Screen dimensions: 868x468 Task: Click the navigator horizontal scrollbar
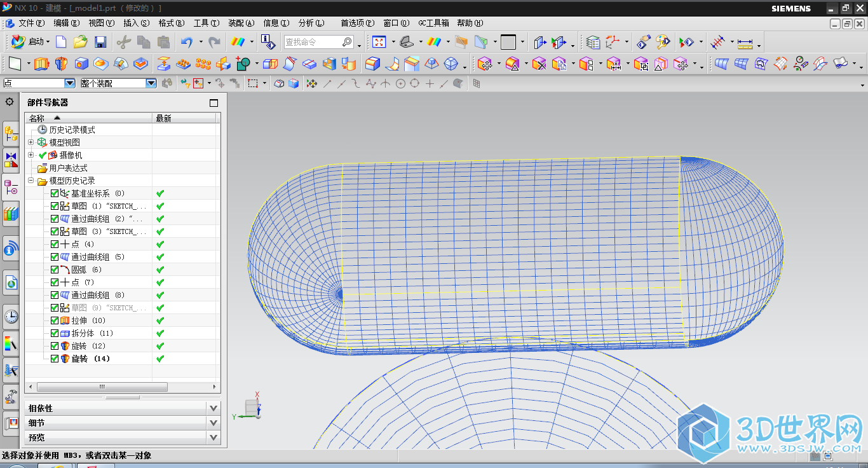tap(102, 387)
